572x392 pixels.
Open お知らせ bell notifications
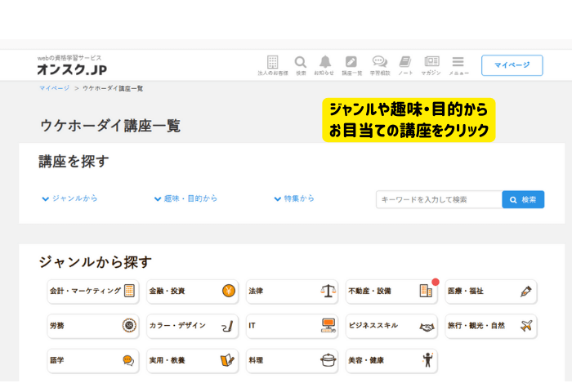pyautogui.click(x=324, y=63)
